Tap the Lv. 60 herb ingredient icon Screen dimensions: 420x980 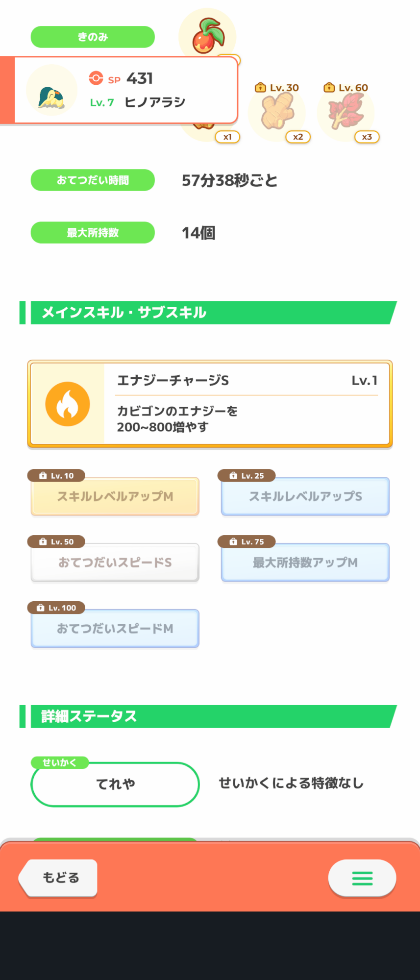[346, 113]
